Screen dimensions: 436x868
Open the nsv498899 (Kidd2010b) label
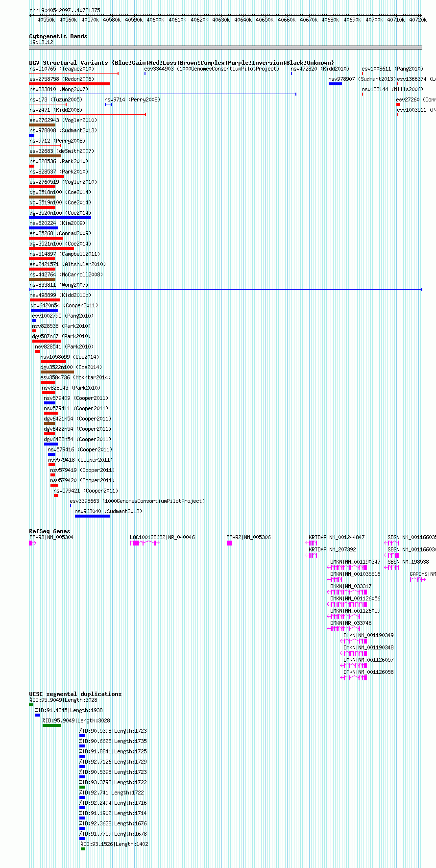pyautogui.click(x=60, y=295)
